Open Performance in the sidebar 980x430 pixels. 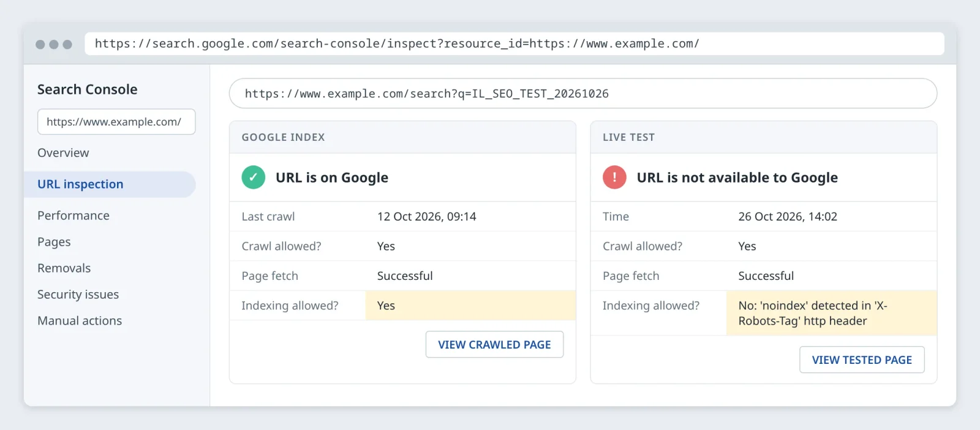[73, 216]
